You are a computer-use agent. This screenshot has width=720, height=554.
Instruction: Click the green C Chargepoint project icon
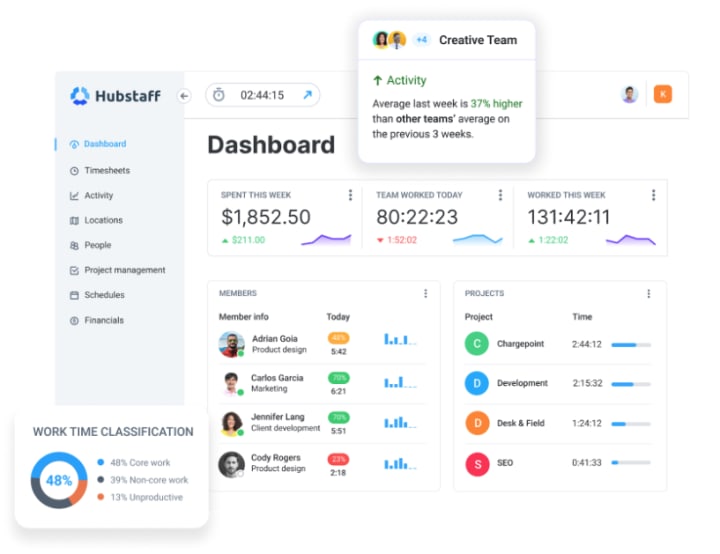coord(477,344)
